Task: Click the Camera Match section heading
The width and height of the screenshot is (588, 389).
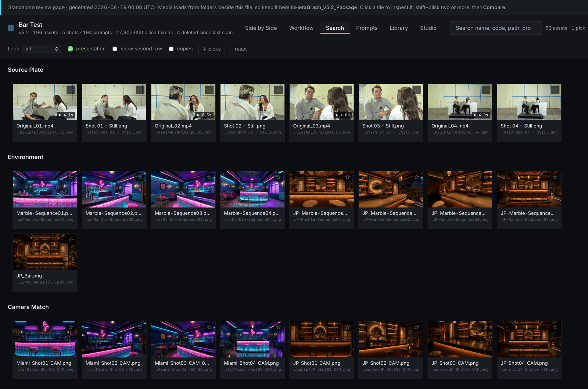Action: pyautogui.click(x=28, y=307)
